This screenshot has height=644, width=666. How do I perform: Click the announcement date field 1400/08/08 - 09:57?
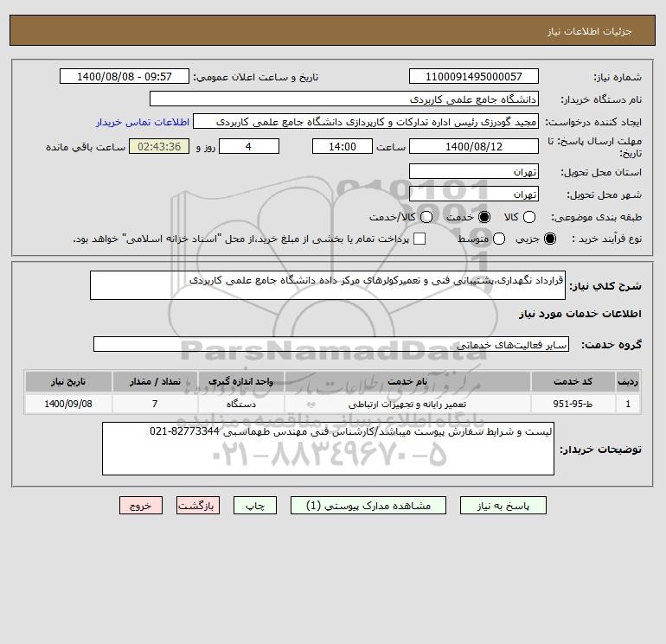(125, 76)
